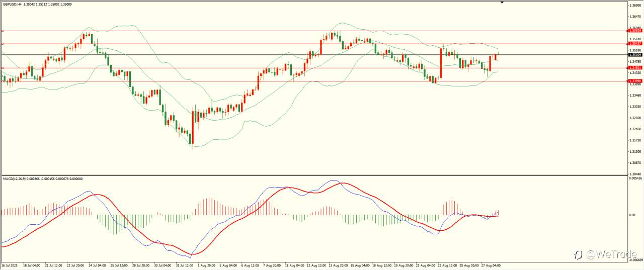Viewport: 644px width, 270px height.
Task: Click the 1.32160 price scale value
Action: [635, 129]
